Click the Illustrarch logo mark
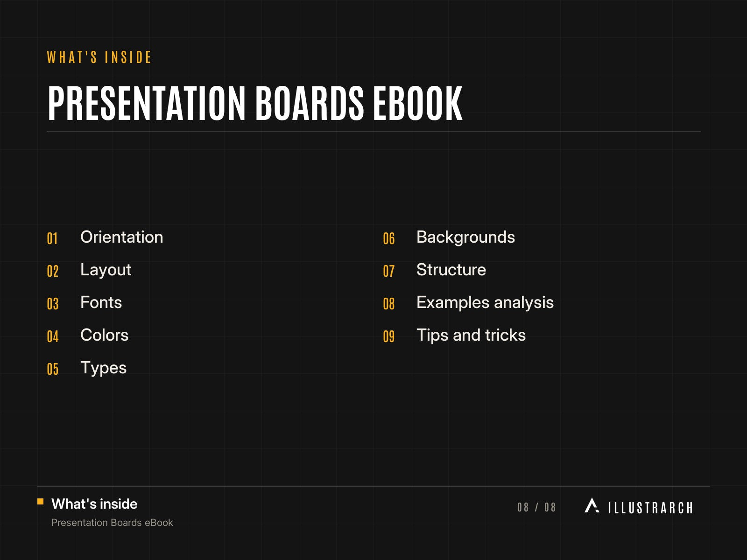This screenshot has width=747, height=560. point(592,505)
